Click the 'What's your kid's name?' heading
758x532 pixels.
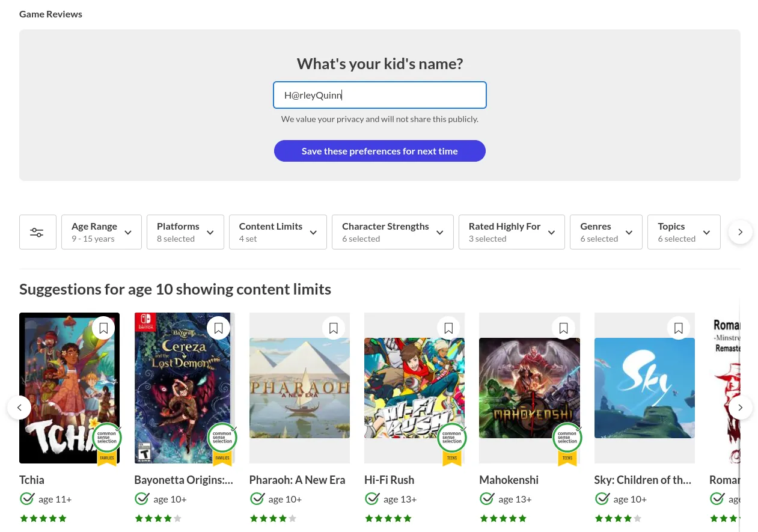click(x=380, y=64)
